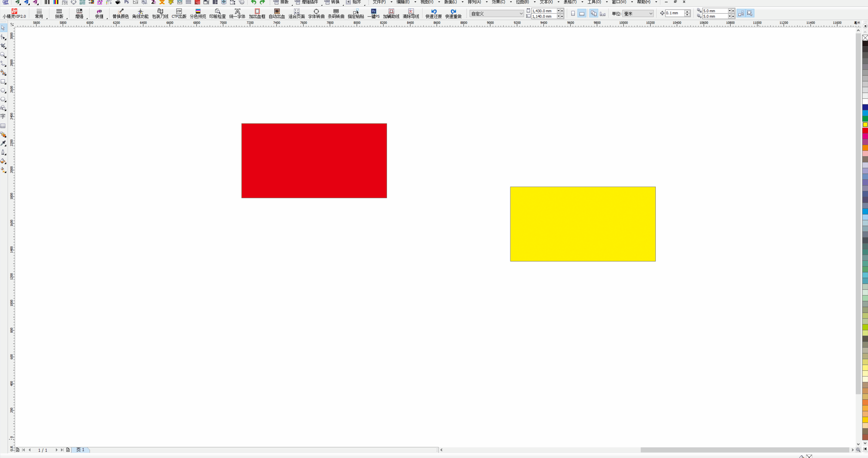Select the Eyedropper tool in toolbox
The image size is (868, 458).
pyautogui.click(x=3, y=143)
